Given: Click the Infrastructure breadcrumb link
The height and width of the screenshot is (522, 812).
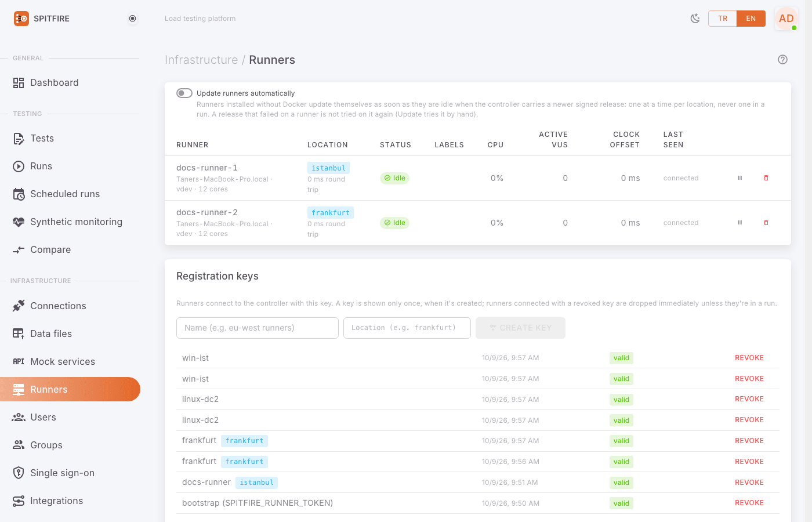Looking at the screenshot, I should coord(201,60).
